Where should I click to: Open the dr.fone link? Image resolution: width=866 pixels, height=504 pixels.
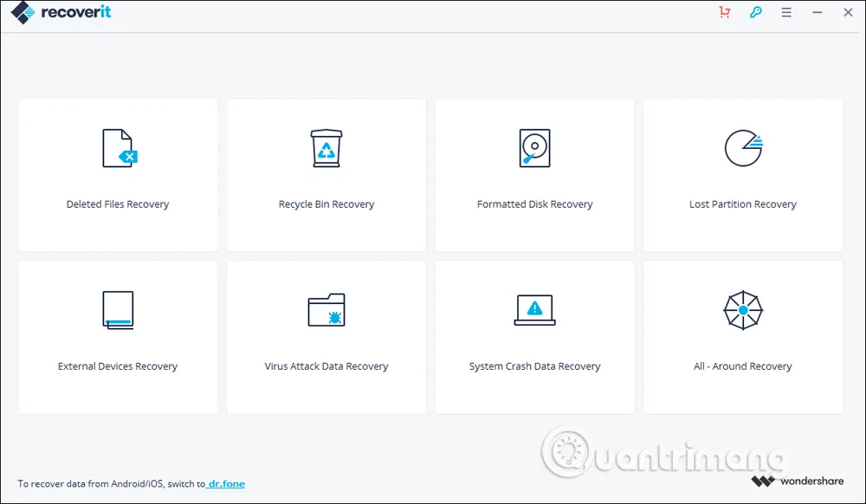point(227,484)
